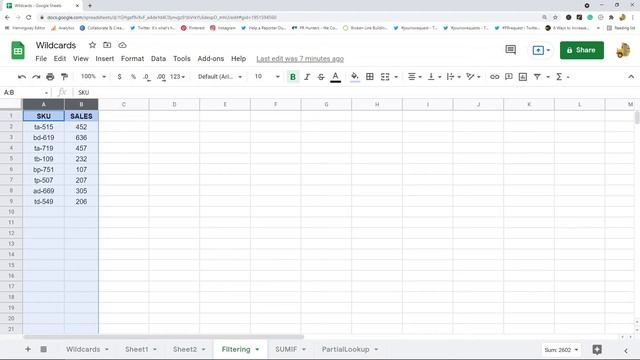The height and width of the screenshot is (360, 640).
Task: Open the borders tool
Action: pyautogui.click(x=370, y=77)
